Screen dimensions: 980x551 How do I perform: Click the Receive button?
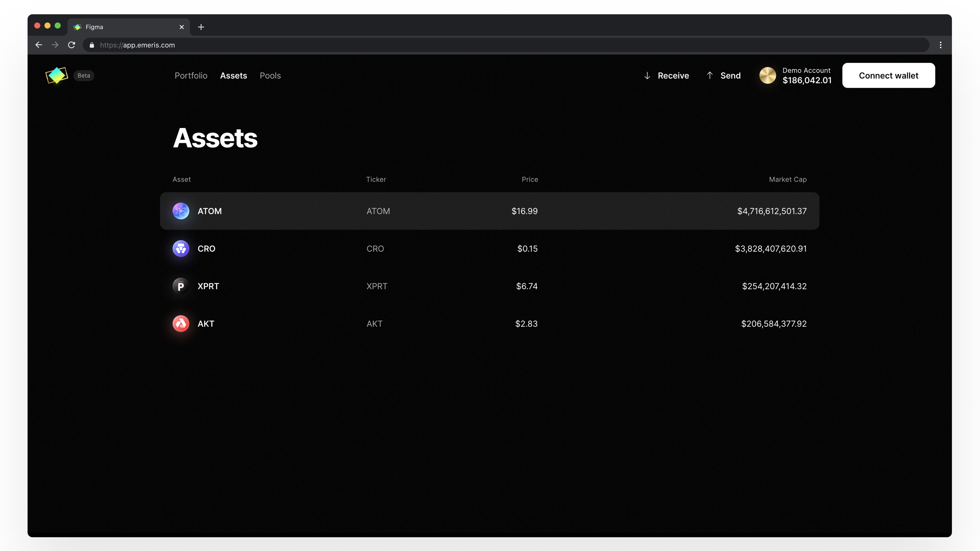[667, 76]
